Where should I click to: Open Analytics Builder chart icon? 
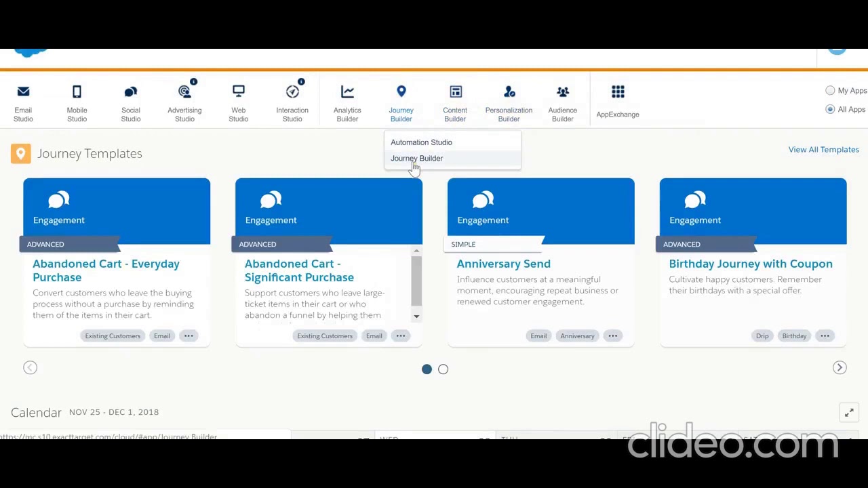347,91
